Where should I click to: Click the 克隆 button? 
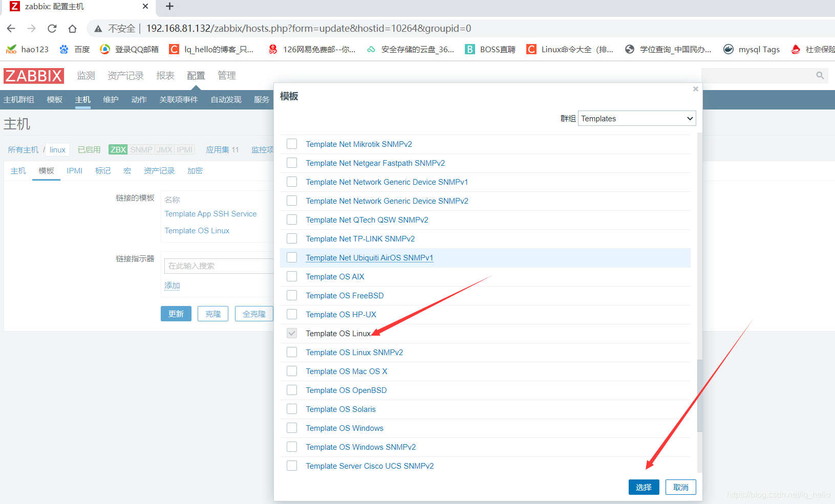coord(213,314)
